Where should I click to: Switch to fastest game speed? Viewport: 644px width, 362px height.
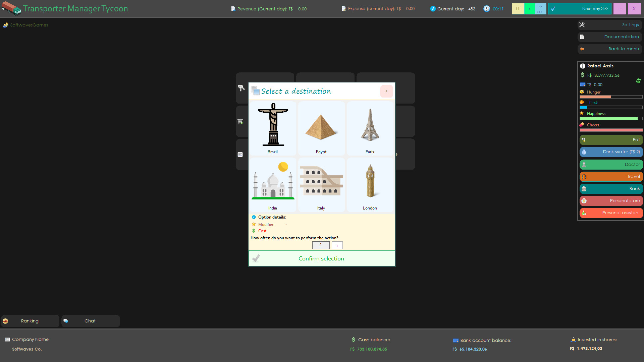[x=540, y=9]
